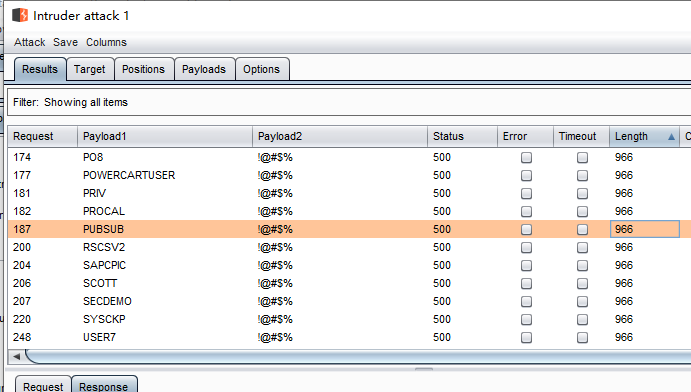The width and height of the screenshot is (691, 392).
Task: Click the results table horizontal scrollbar track
Action: [359, 356]
